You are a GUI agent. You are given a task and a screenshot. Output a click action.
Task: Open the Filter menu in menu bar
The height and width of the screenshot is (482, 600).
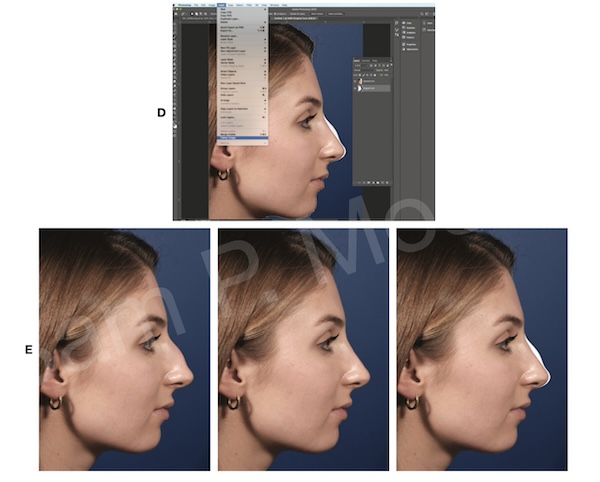[246, 4]
